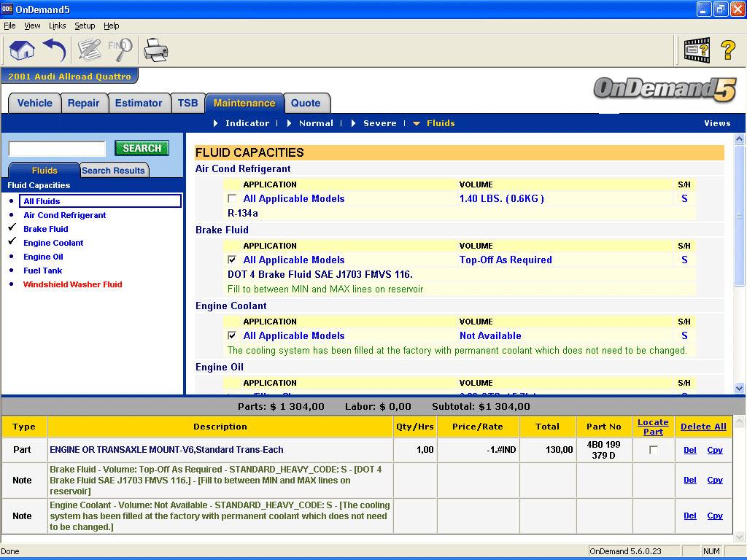
Task: Click the Top-Off As Required volume value
Action: pos(506,260)
